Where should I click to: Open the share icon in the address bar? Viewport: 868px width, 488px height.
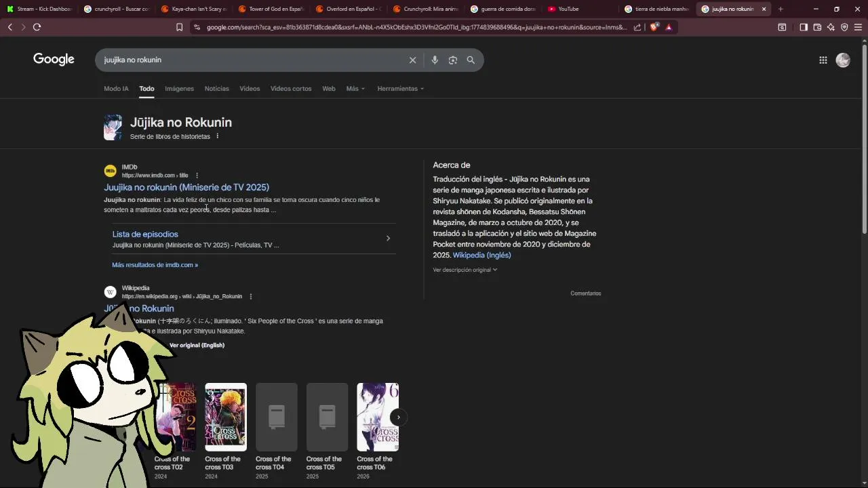pyautogui.click(x=637, y=27)
